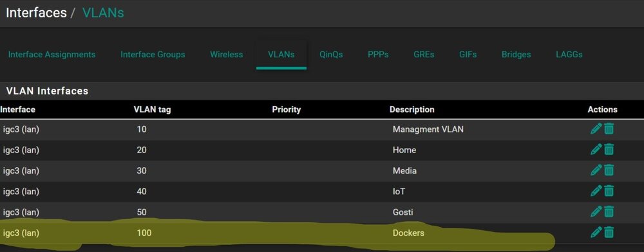Image resolution: width=644 pixels, height=252 pixels.
Task: Click VLAN tag value 20
Action: click(142, 150)
